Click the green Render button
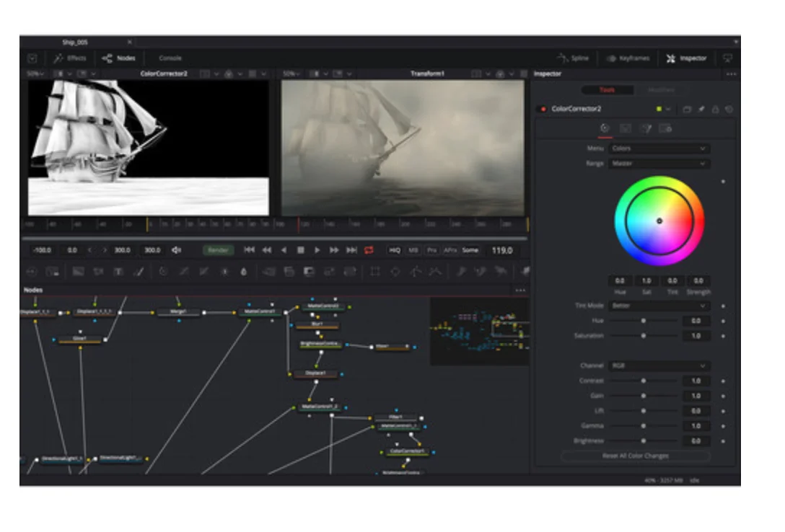The height and width of the screenshot is (532, 785). pyautogui.click(x=219, y=250)
